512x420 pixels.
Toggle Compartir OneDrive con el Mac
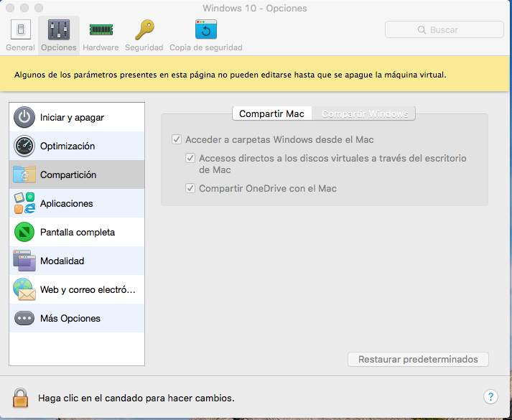[190, 188]
